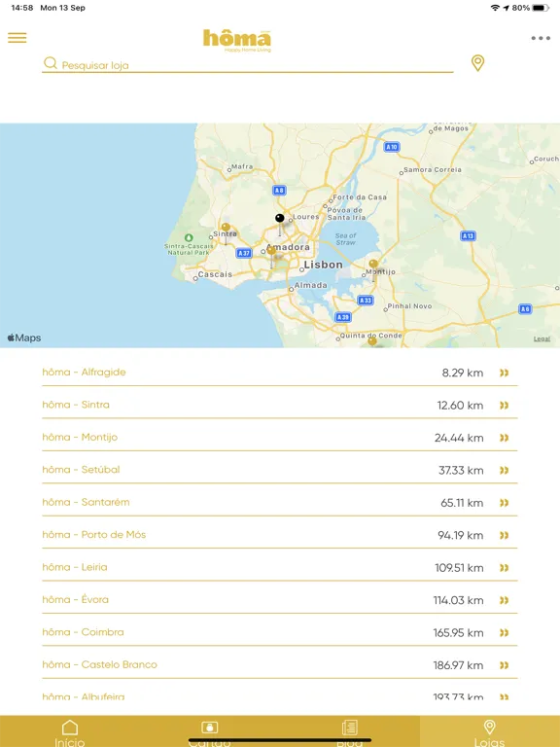Tap the battery indicator in status bar

point(541,8)
